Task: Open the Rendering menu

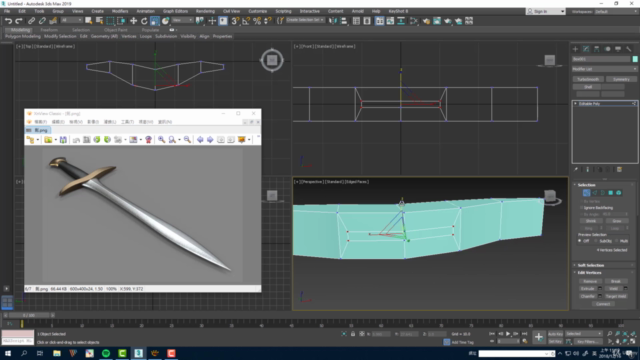Action: (205, 11)
